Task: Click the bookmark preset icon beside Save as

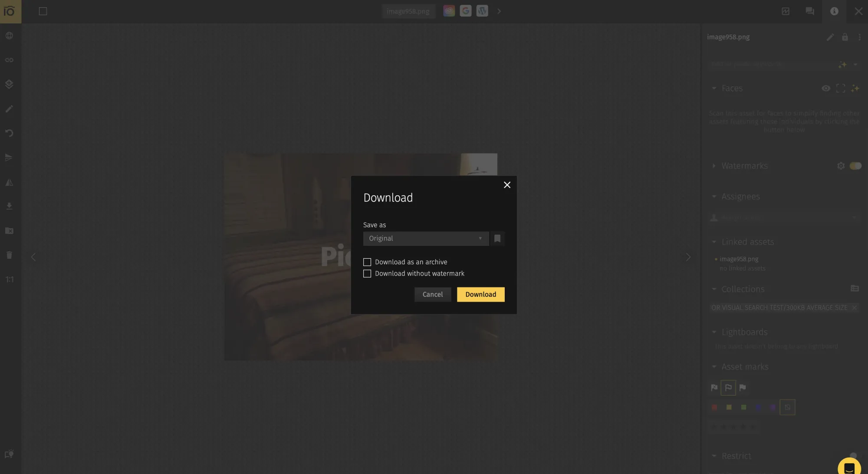Action: pos(497,238)
